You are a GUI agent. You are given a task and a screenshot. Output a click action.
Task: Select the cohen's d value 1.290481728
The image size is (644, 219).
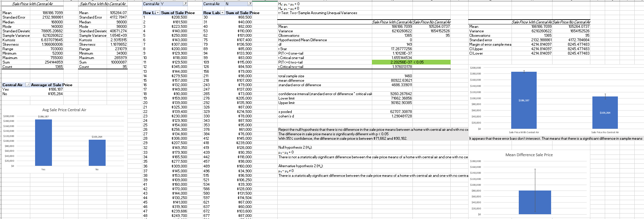[x=401, y=116]
